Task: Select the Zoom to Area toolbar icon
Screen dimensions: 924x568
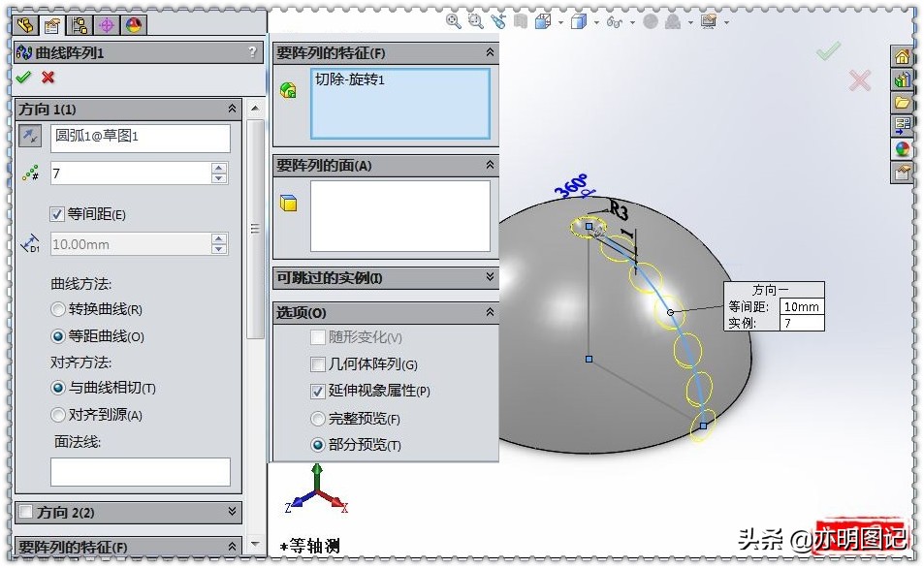Action: 473,21
